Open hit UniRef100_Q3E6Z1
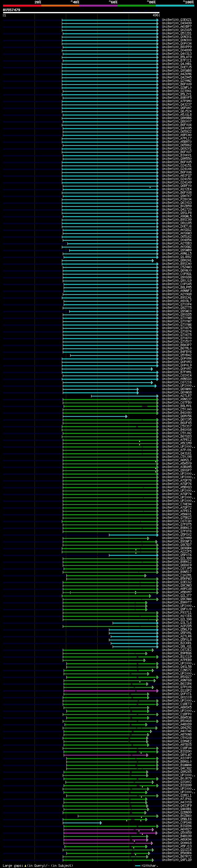Screen dimensions: 197x868 (177, 20)
